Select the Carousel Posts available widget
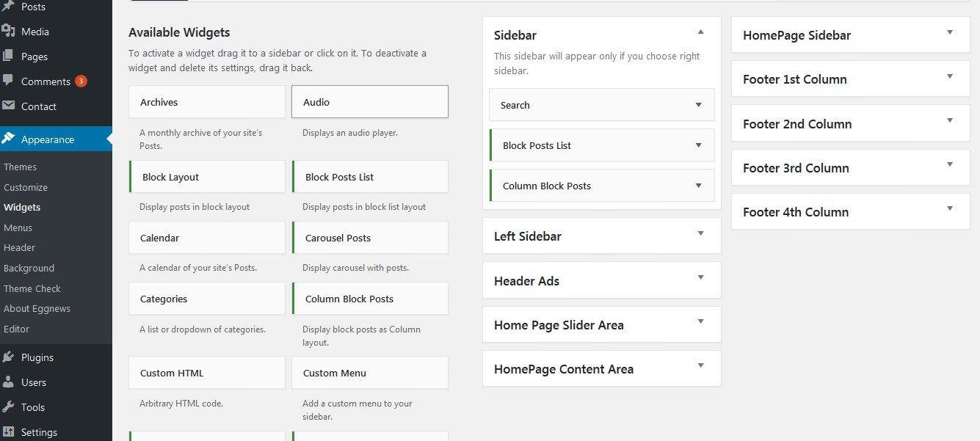This screenshot has width=980, height=441. [x=369, y=238]
